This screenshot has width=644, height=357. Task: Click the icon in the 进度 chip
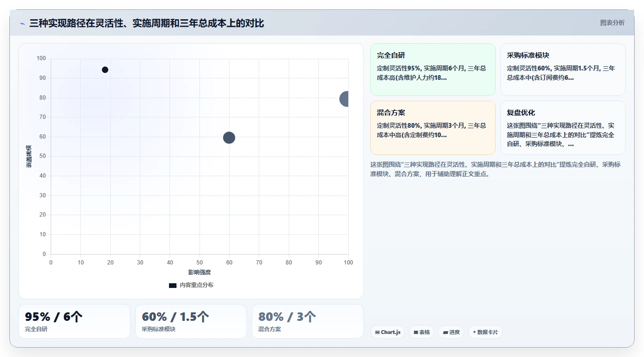point(445,332)
